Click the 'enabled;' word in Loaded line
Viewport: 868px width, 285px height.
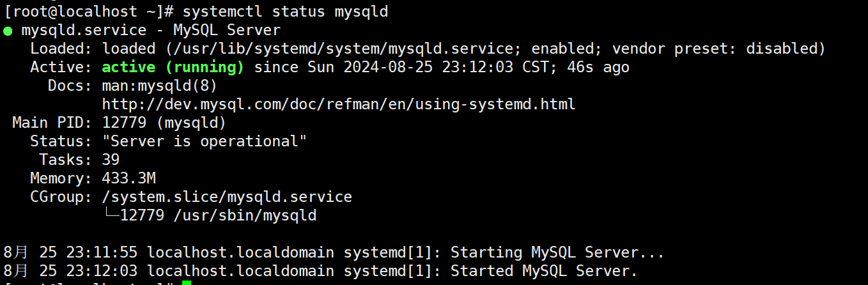[568, 49]
